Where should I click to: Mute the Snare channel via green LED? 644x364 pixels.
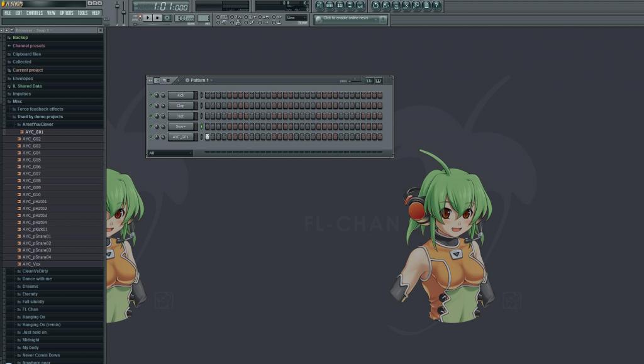(151, 126)
